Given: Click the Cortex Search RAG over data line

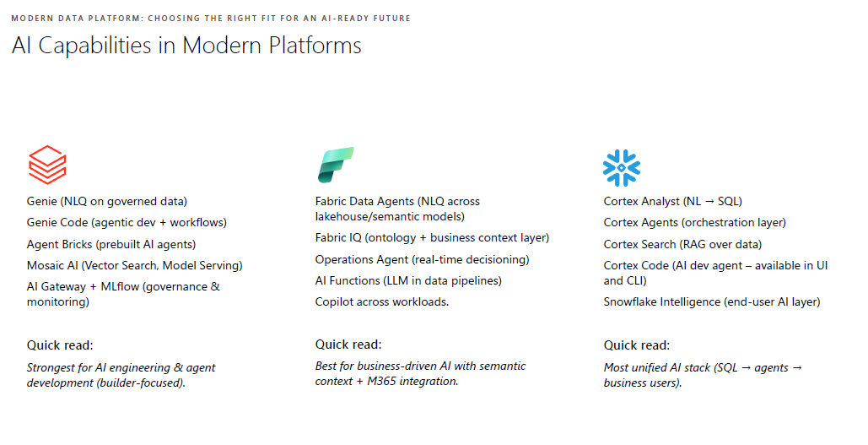Looking at the screenshot, I should [x=682, y=244].
